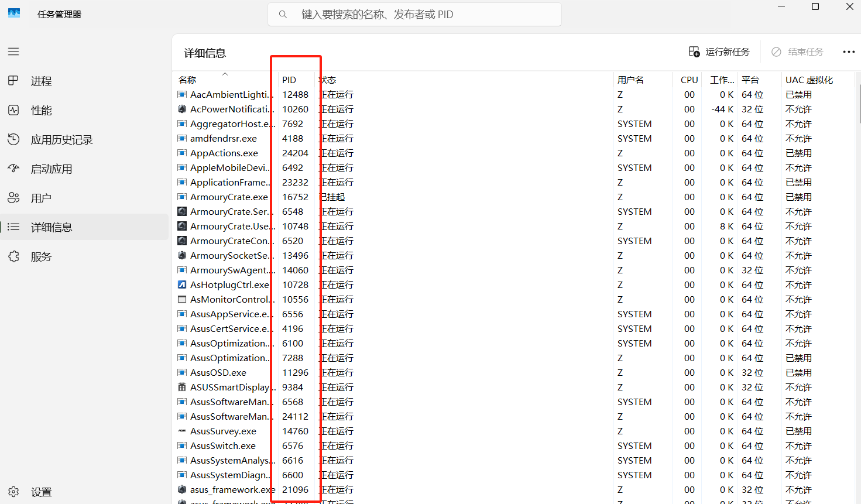Image resolution: width=861 pixels, height=504 pixels.
Task: Click the search magnifier icon
Action: point(283,15)
